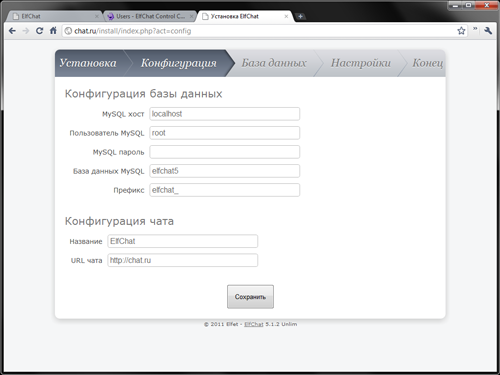Image resolution: width=500 pixels, height=375 pixels.
Task: Click the Конфигурация чата heading
Action: (x=119, y=221)
